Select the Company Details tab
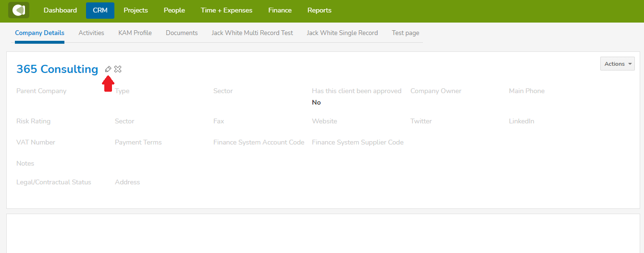The width and height of the screenshot is (644, 253). pos(39,33)
